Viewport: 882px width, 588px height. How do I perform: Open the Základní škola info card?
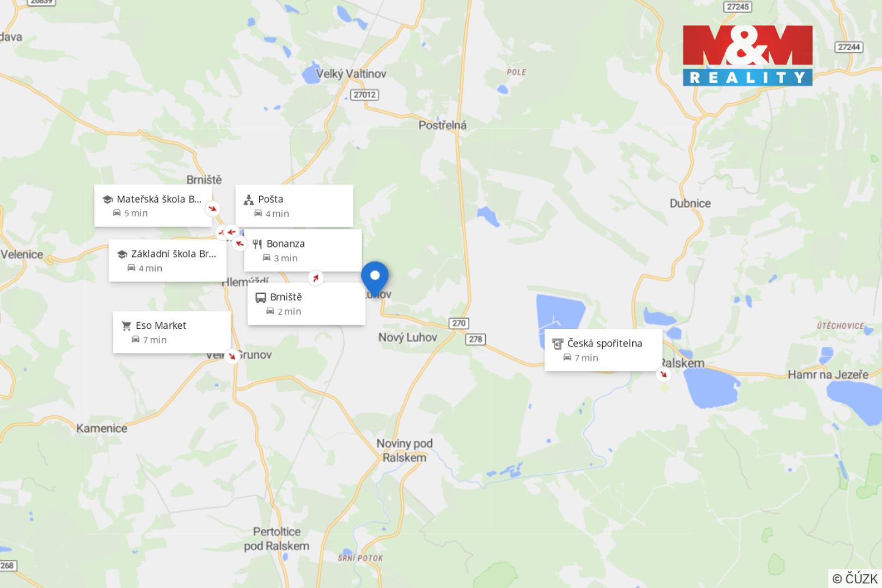168,260
